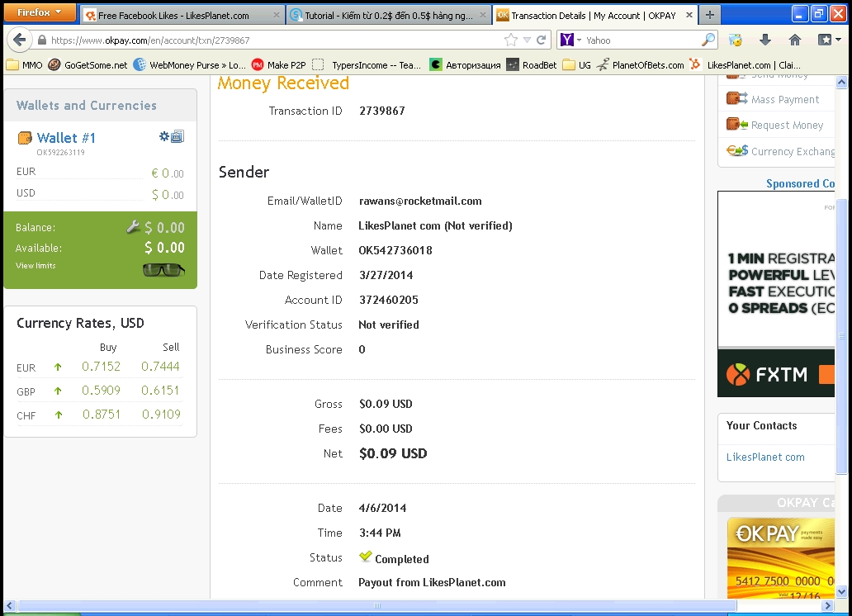The height and width of the screenshot is (616, 852).
Task: Open WebMoney Purse bookmark
Action: pos(190,64)
